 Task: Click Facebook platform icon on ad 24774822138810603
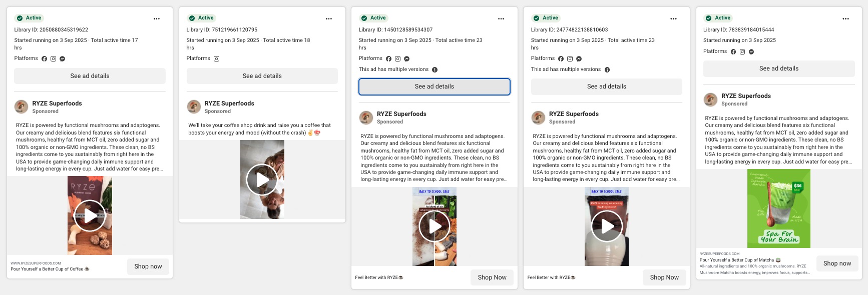(561, 58)
